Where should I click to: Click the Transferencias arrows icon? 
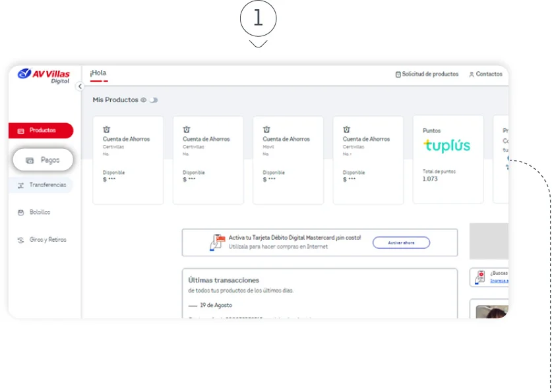click(21, 186)
